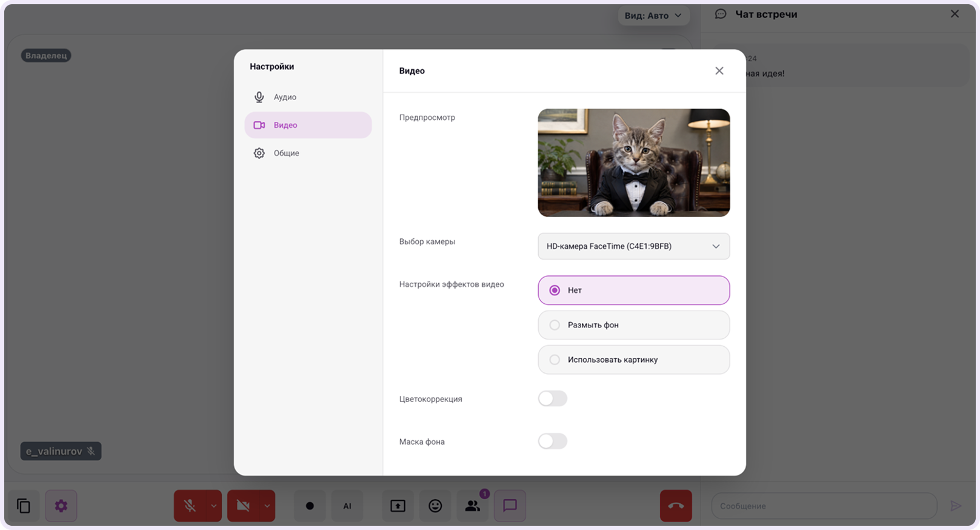This screenshot has width=980, height=530.
Task: Open the Вид: Авто view dropdown
Action: tap(653, 16)
